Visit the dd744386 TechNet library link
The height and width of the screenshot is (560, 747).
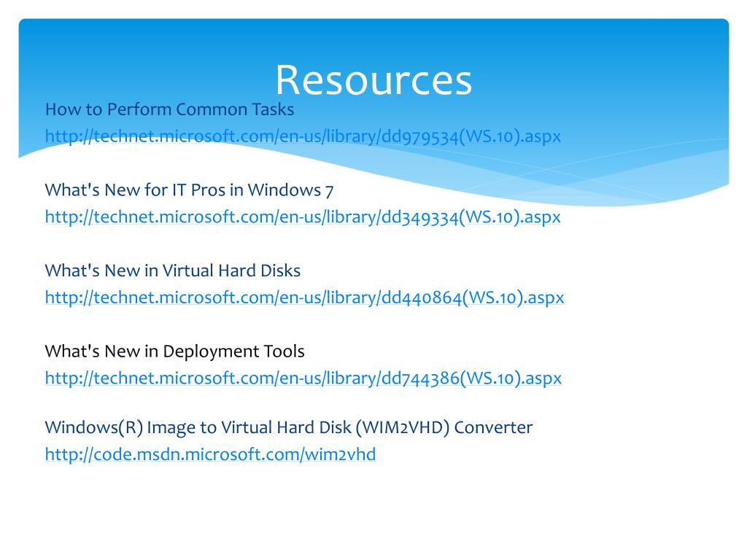pyautogui.click(x=303, y=378)
